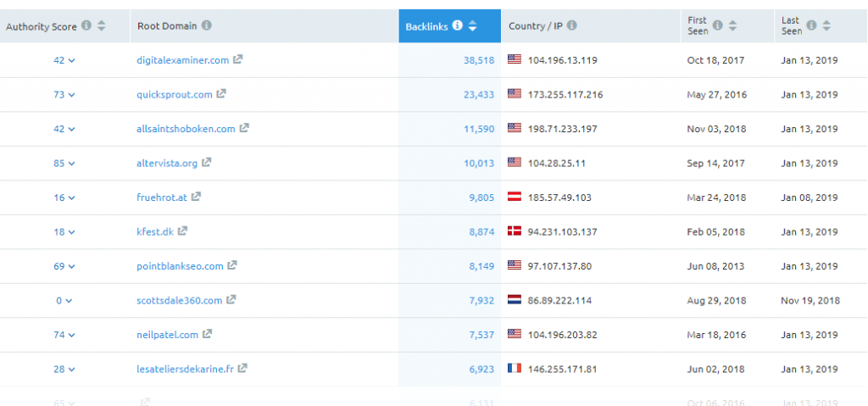Open external link icon for neilpatel.com

pos(207,334)
